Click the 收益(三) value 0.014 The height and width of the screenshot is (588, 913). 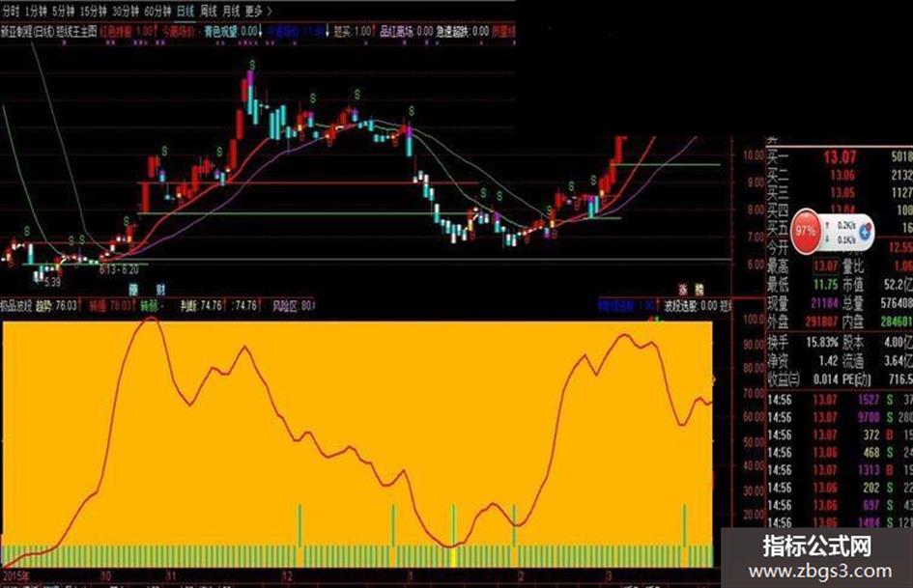point(826,379)
